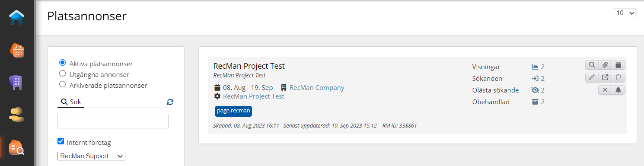
Task: Uncheck the Internt företag checkbox
Action: coord(61,141)
